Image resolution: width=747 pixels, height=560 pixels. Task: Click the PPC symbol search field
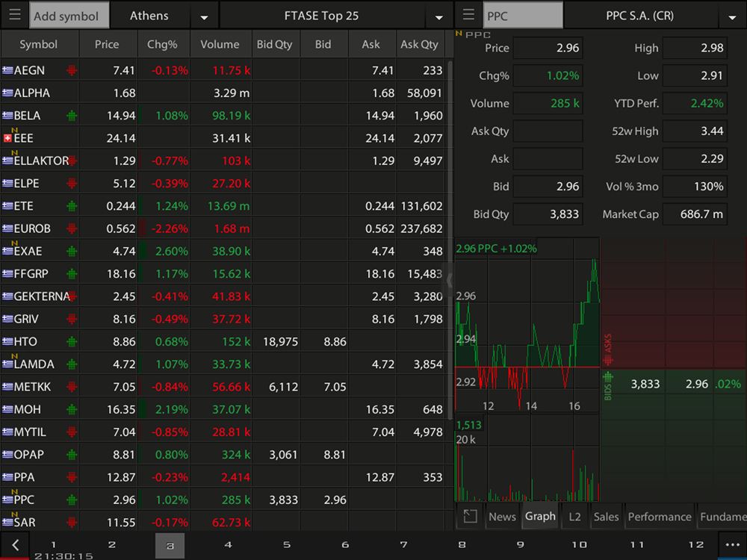click(x=523, y=16)
